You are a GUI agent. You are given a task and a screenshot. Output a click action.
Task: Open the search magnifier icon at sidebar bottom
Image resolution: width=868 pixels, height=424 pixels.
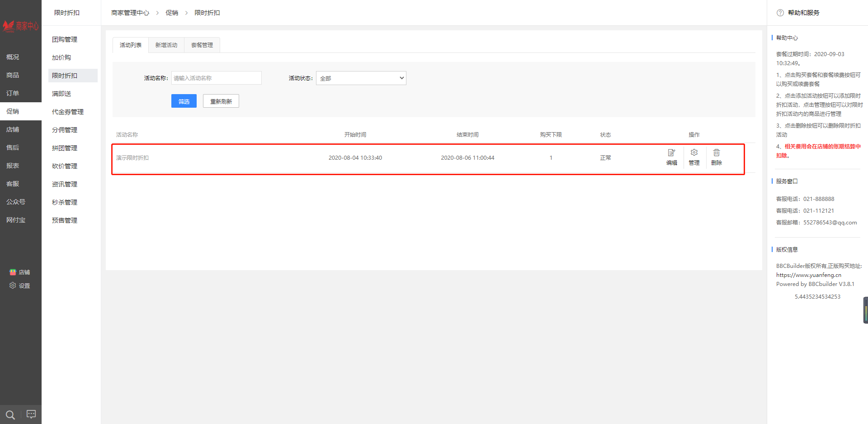[x=10, y=414]
